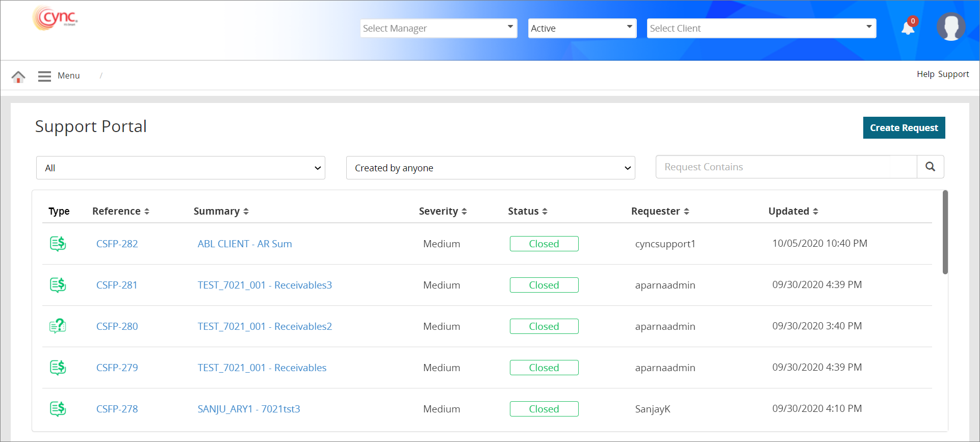The image size is (980, 442).
Task: Click the search magnifier icon
Action: 930,167
